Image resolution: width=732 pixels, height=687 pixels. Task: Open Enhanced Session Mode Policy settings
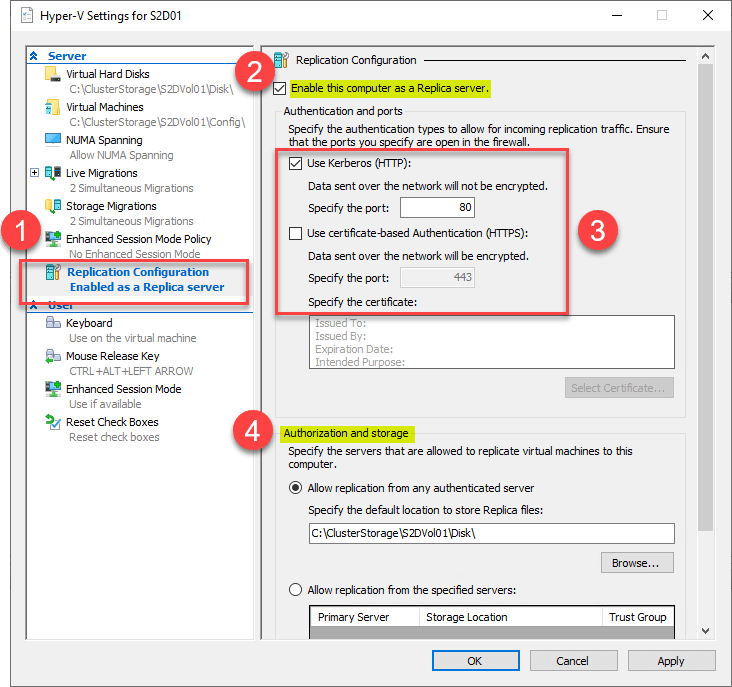[x=139, y=239]
